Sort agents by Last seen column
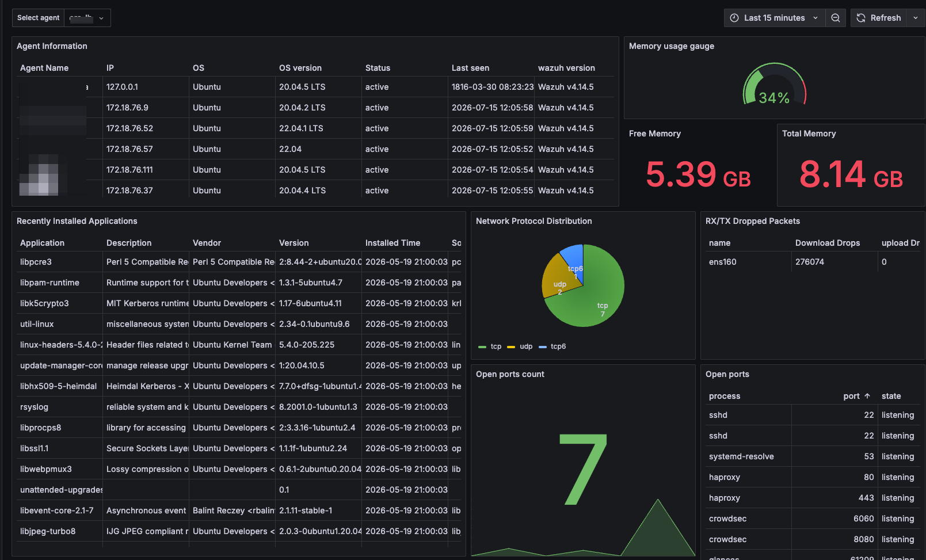 pos(470,68)
